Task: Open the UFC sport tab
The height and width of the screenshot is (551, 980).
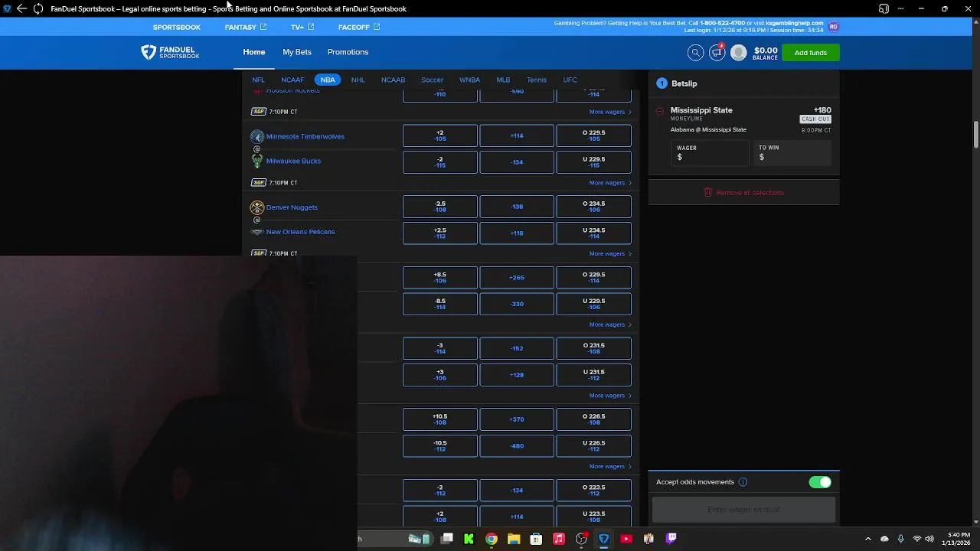Action: click(x=570, y=80)
